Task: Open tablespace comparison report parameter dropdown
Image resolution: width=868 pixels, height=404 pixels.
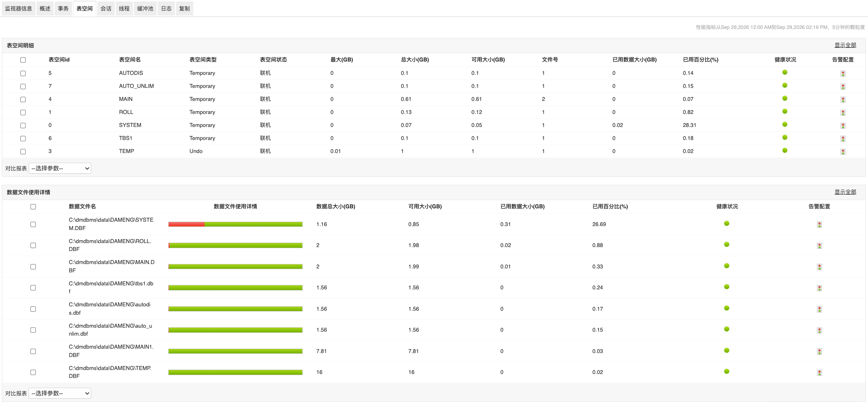Action: click(x=60, y=168)
